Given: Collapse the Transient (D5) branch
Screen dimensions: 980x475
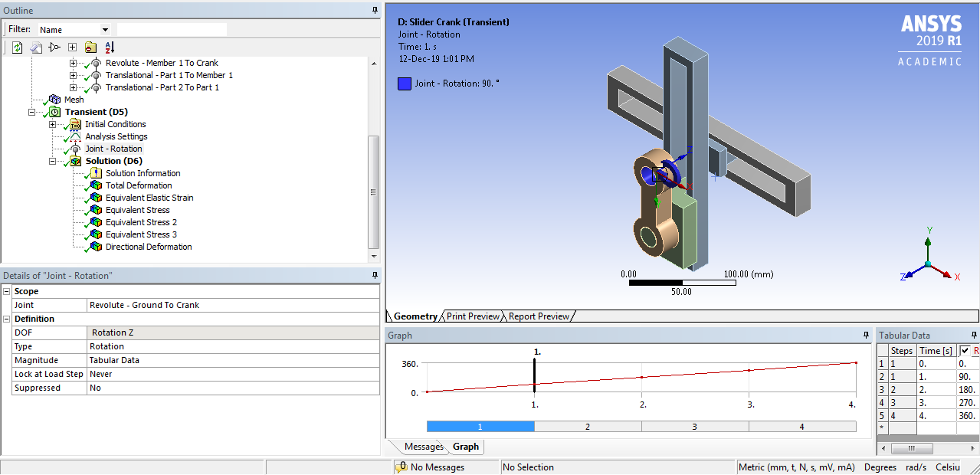Looking at the screenshot, I should [31, 112].
